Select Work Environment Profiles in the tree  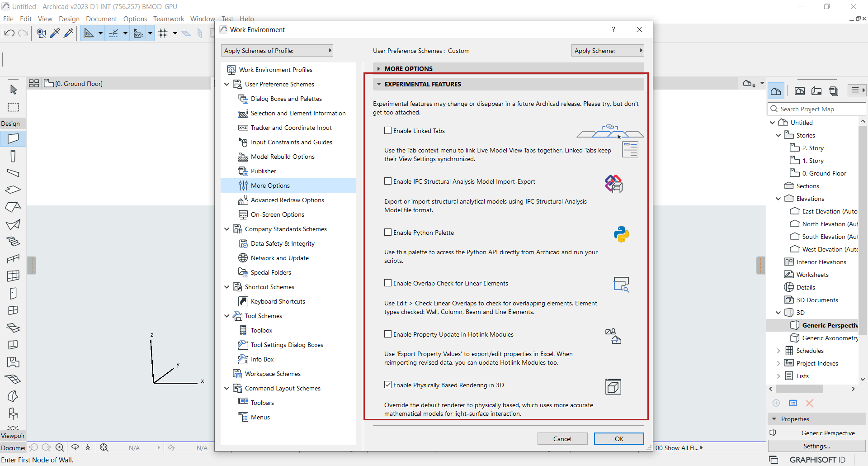[276, 70]
